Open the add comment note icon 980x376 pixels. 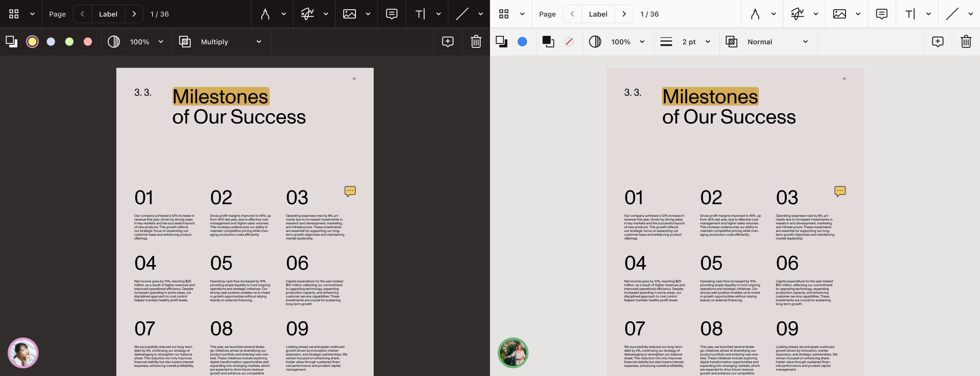point(447,42)
